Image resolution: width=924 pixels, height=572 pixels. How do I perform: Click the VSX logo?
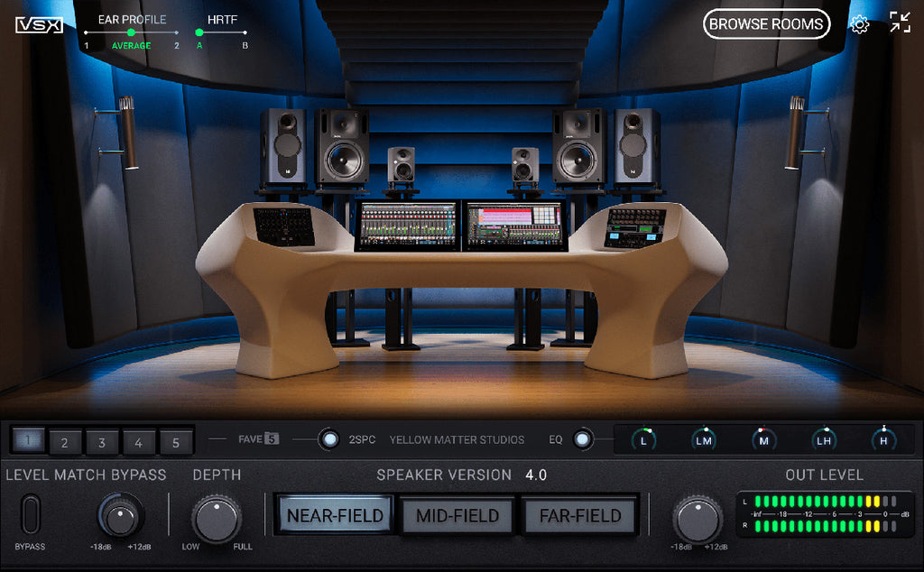[x=39, y=24]
